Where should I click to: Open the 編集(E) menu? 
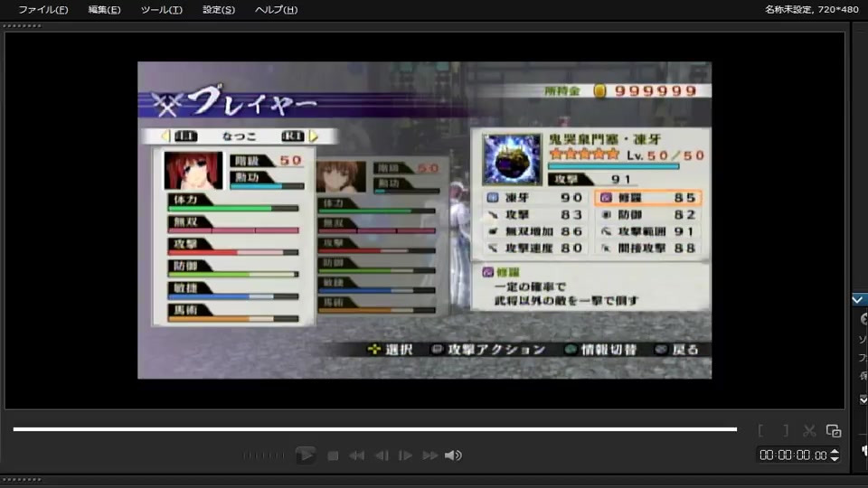[104, 9]
